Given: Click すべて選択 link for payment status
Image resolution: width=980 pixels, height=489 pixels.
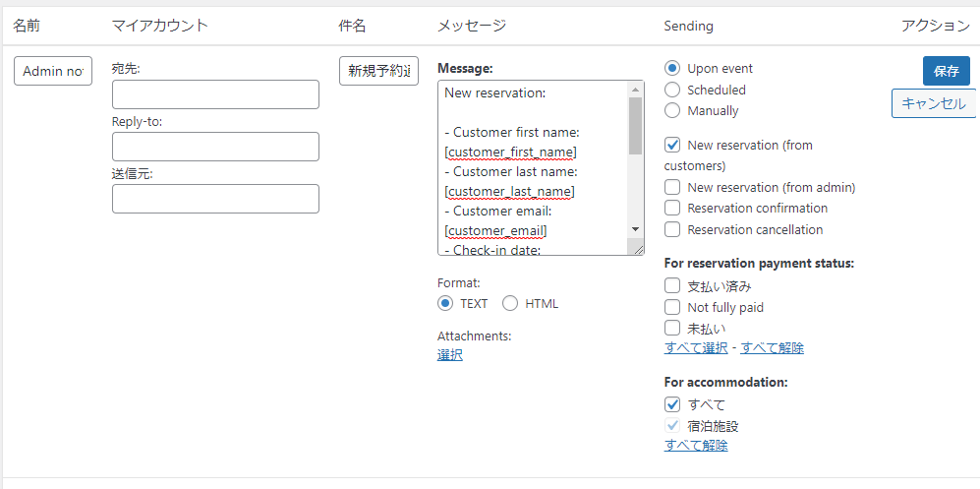Looking at the screenshot, I should tap(696, 347).
